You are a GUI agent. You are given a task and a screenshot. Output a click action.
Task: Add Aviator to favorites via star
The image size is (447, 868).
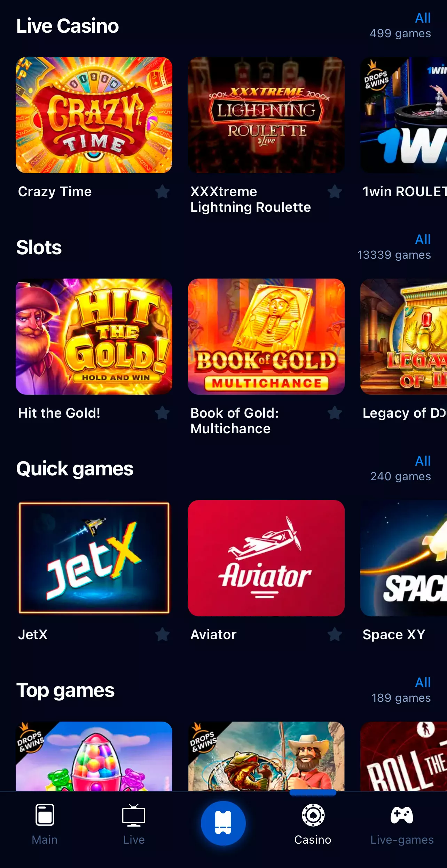[x=335, y=635]
